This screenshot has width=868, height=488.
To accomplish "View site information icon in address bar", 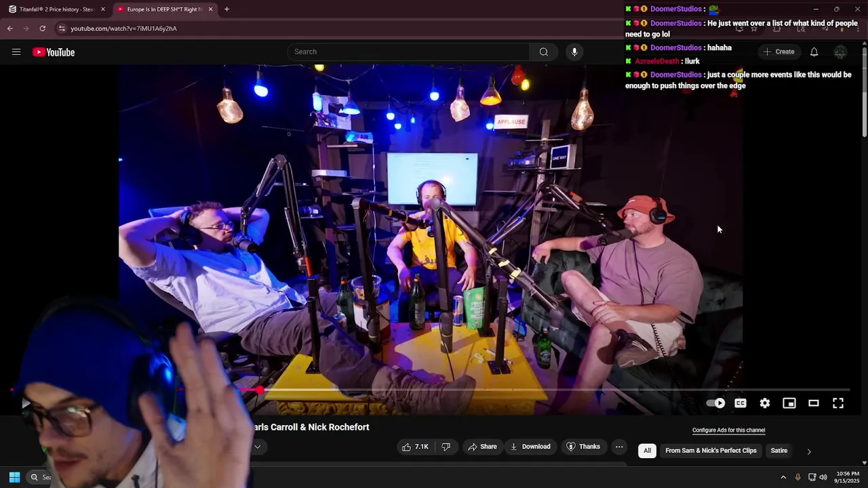I will [x=62, y=28].
